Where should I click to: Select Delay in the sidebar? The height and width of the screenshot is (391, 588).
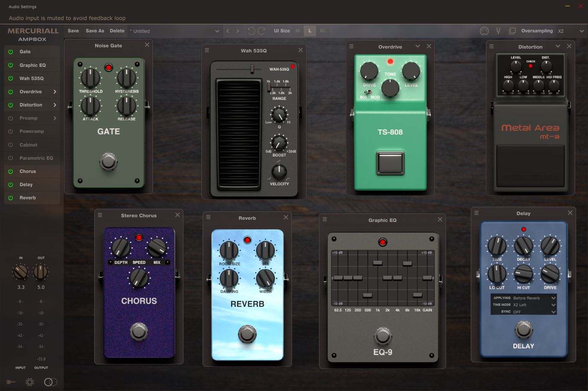click(26, 184)
